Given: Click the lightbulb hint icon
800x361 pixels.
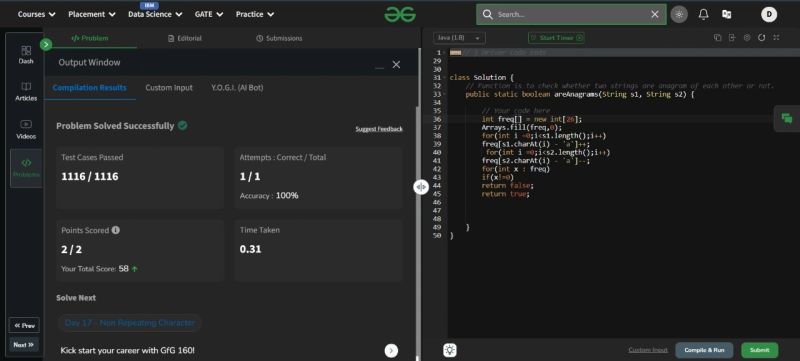Looking at the screenshot, I should pyautogui.click(x=449, y=350).
